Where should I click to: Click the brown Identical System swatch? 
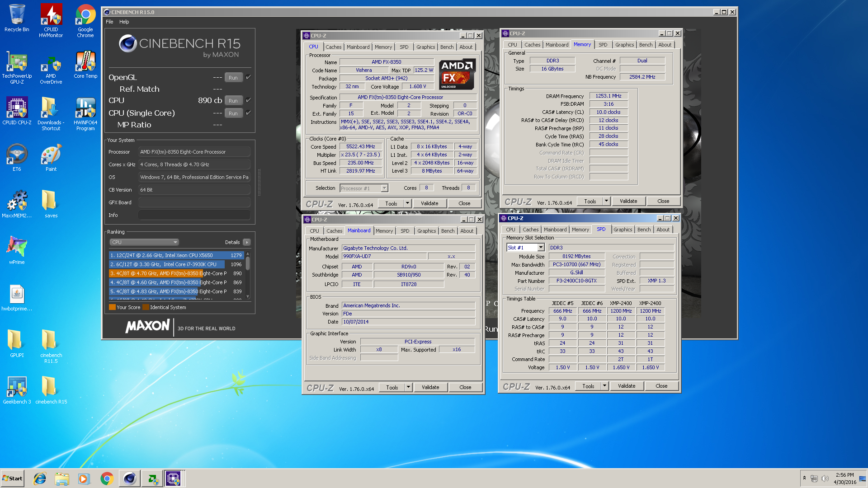tap(146, 307)
